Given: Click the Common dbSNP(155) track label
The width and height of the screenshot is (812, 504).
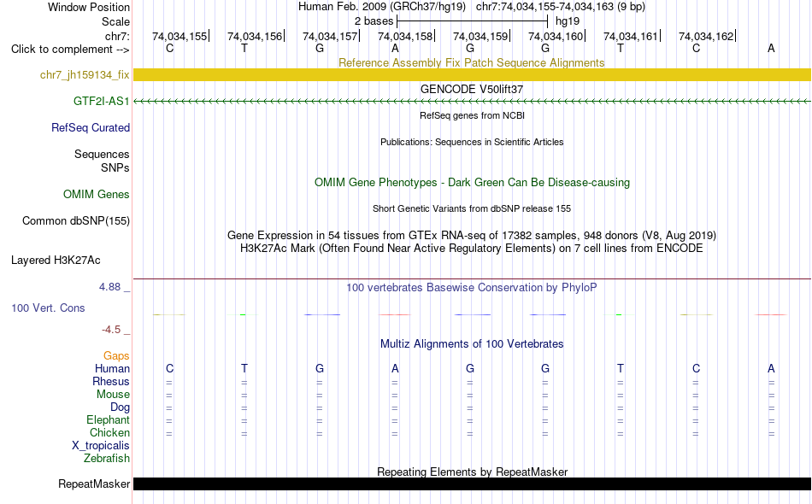Looking at the screenshot, I should (76, 221).
